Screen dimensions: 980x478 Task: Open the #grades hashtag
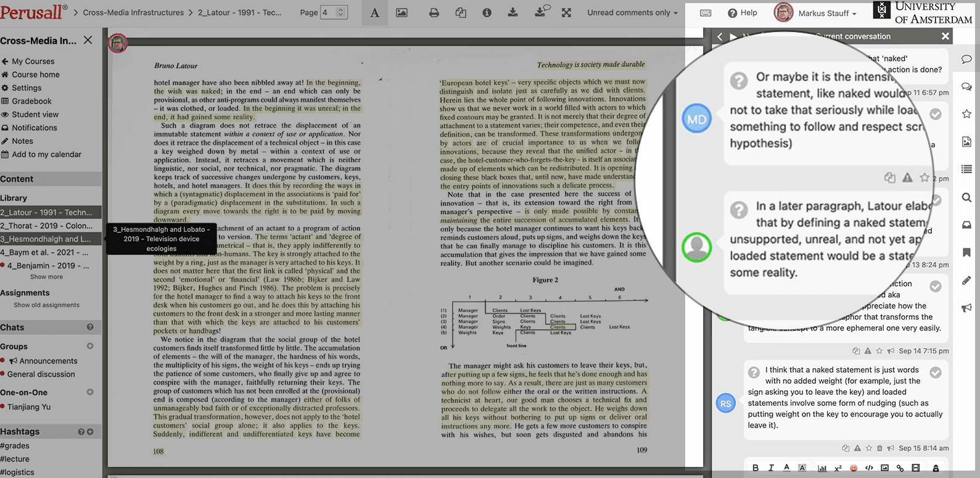(15, 446)
